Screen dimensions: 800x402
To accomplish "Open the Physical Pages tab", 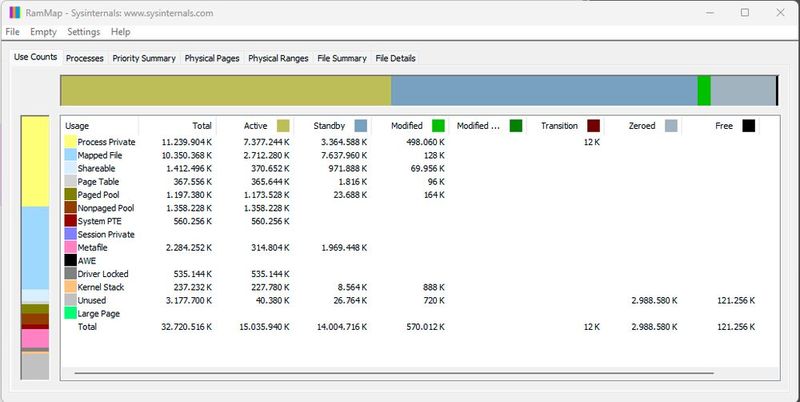I will [212, 58].
